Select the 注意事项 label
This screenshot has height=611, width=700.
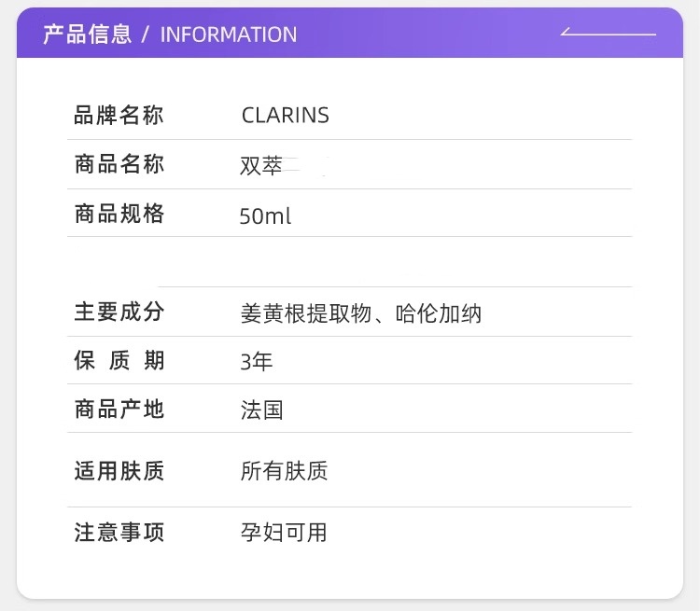(x=119, y=533)
